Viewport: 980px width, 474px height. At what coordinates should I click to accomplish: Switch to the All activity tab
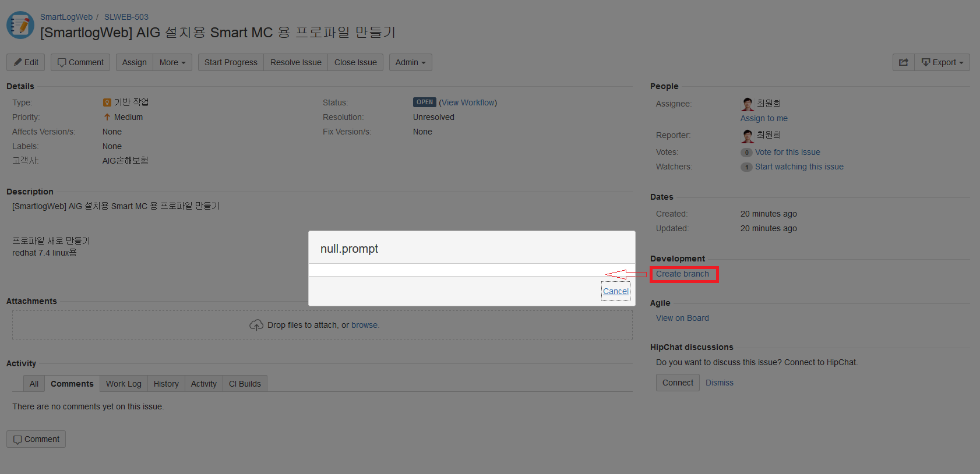coord(34,384)
